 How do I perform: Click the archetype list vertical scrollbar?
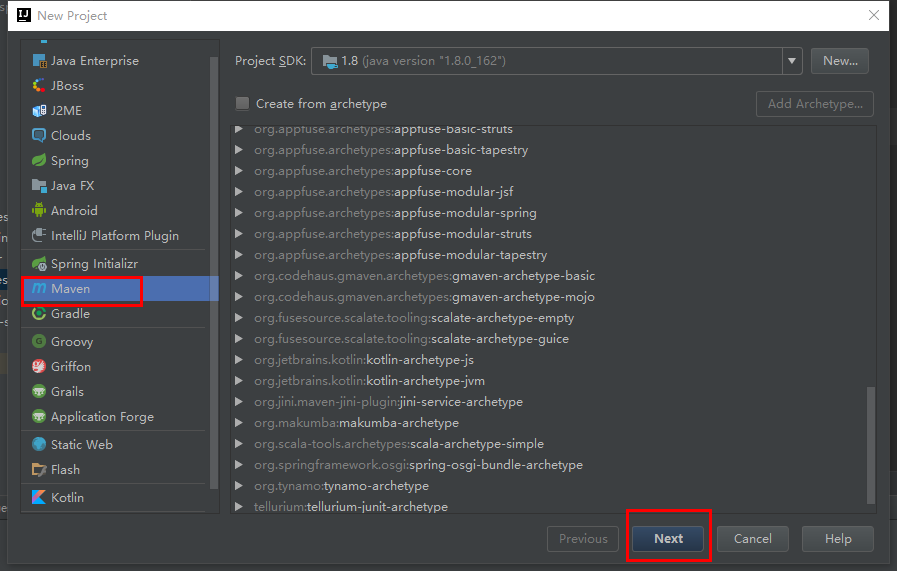(x=871, y=445)
